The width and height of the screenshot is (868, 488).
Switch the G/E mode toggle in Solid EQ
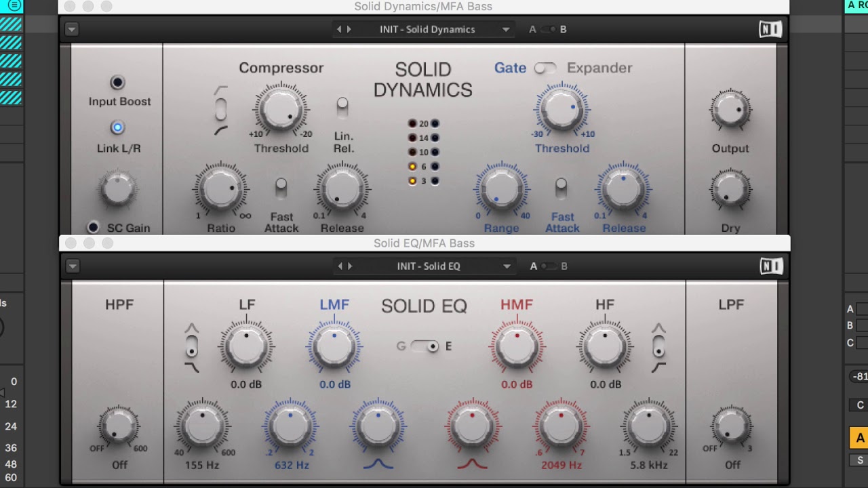(425, 346)
